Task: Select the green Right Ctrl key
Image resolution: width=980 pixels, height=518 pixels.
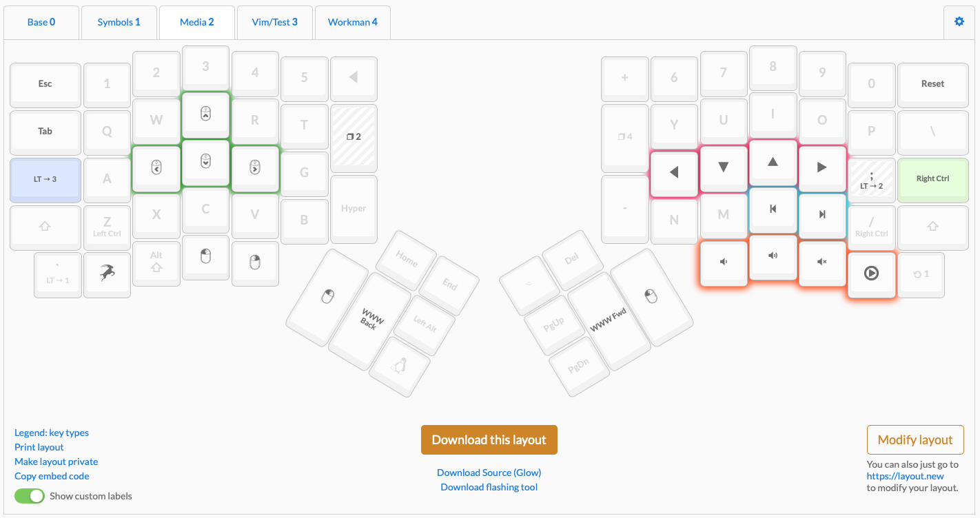Action: tap(932, 179)
